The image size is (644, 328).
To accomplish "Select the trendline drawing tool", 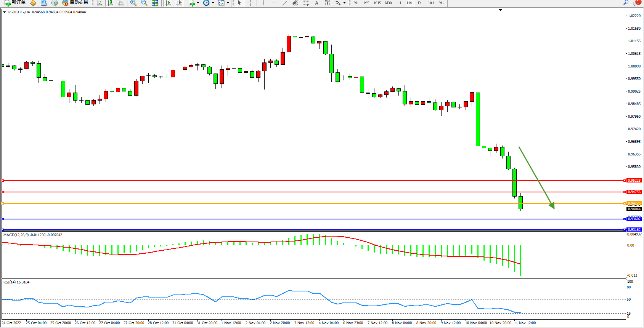I will click(284, 3).
